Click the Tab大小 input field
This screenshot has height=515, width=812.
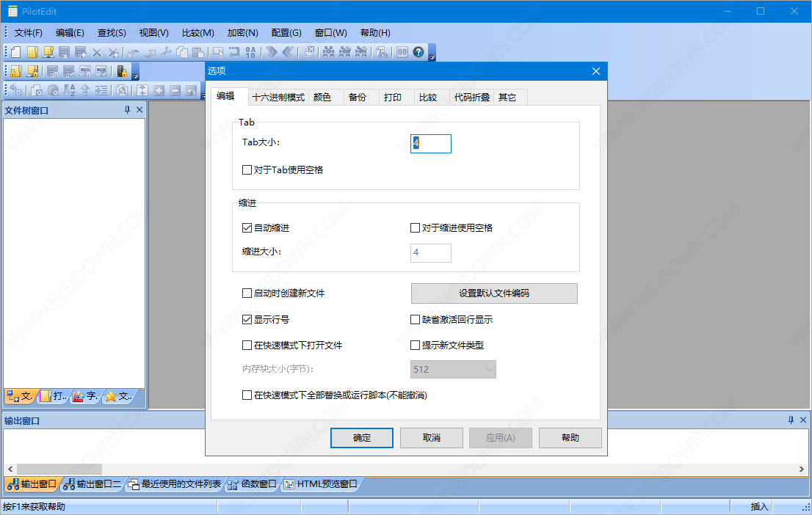click(x=431, y=144)
